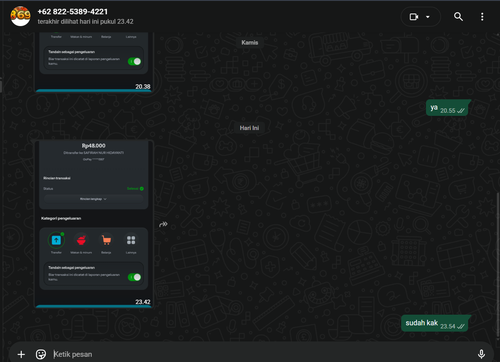The width and height of the screenshot is (500, 362).
Task: Click the Kamis date label
Action: tap(250, 42)
